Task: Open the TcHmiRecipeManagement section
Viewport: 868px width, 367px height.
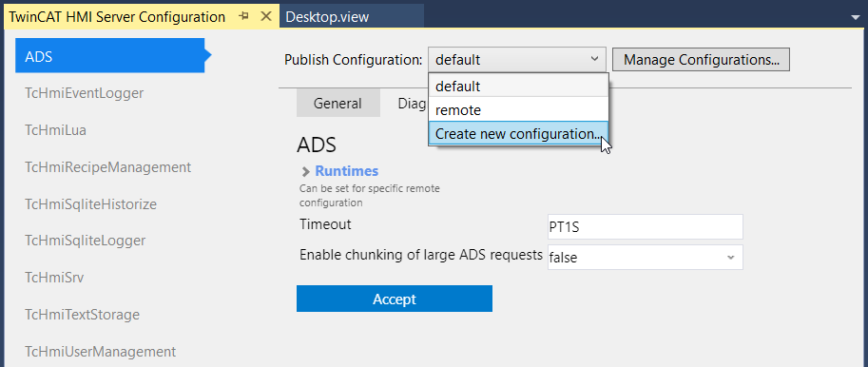Action: (x=108, y=166)
